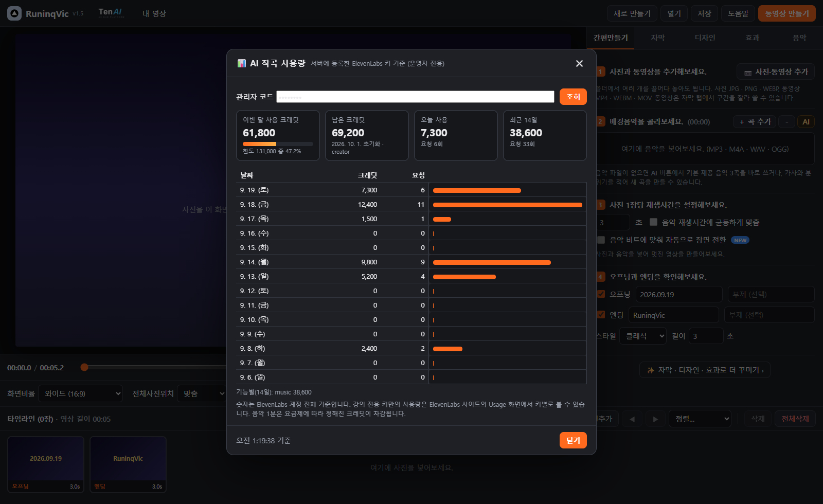Open the 스타일 클래식 dropdown
Viewport: 823px width, 504px height.
click(x=643, y=336)
